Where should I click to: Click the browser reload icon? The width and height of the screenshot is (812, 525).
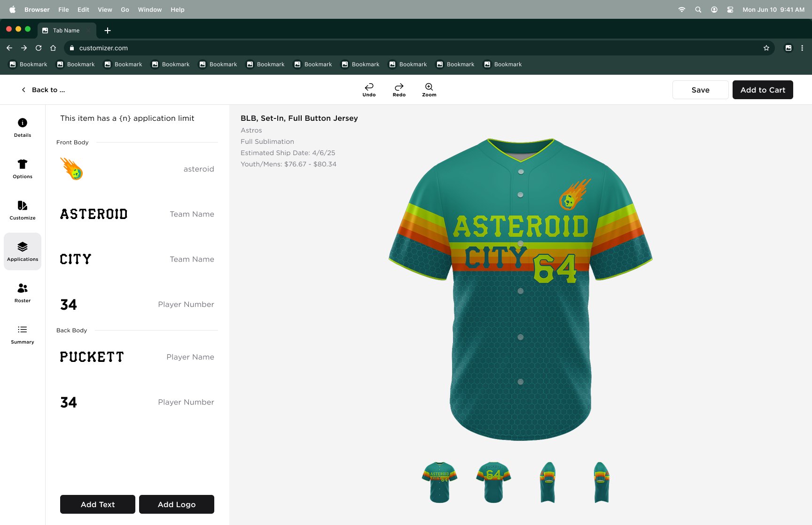(39, 48)
